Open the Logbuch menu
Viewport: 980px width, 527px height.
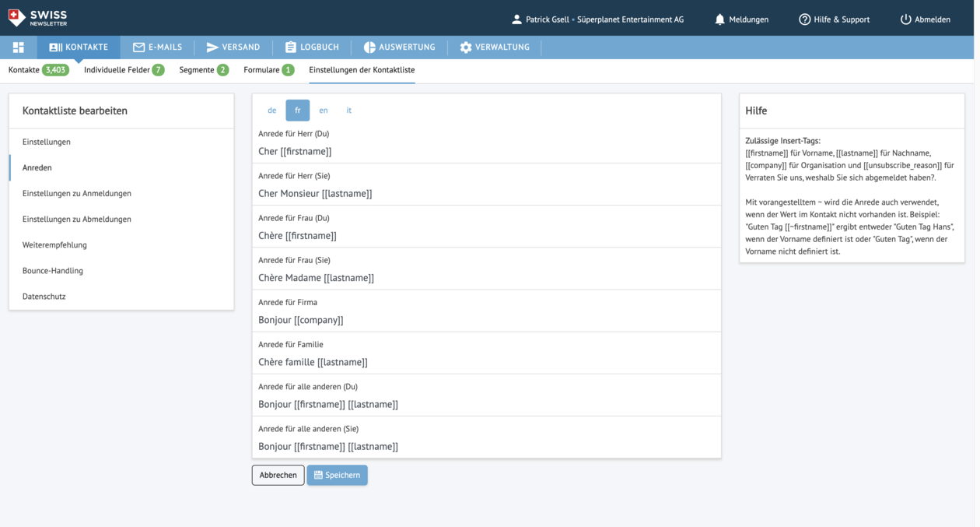point(312,47)
